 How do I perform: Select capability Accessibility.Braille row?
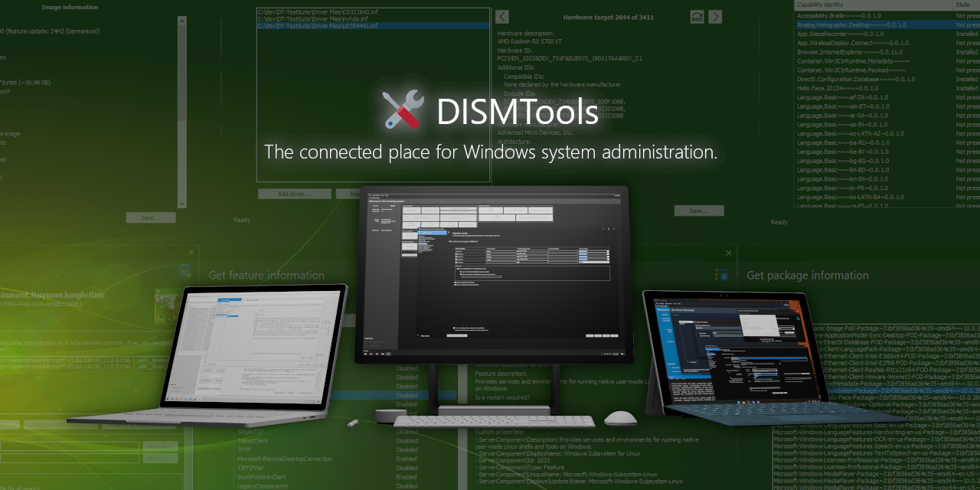[887, 15]
